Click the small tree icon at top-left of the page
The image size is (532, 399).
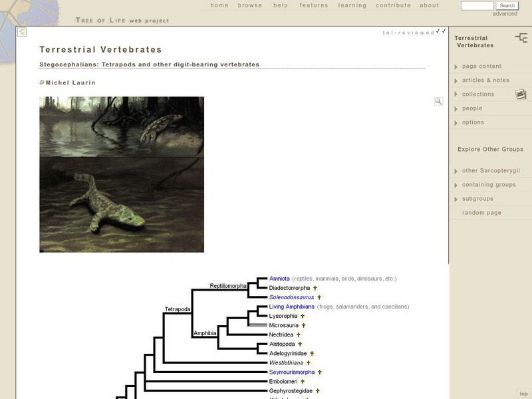coord(22,32)
